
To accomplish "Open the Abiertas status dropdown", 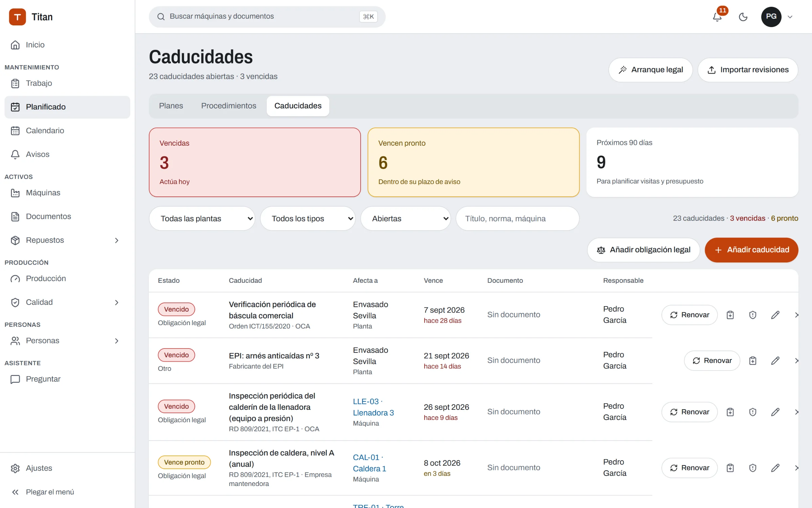I will (406, 219).
